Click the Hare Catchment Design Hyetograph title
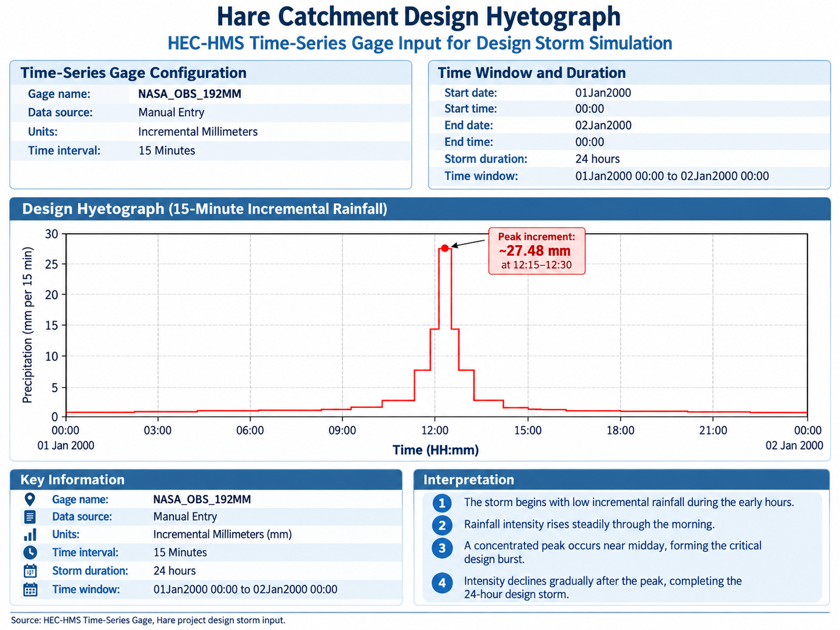Screen dimensions: 840x630 419,16
